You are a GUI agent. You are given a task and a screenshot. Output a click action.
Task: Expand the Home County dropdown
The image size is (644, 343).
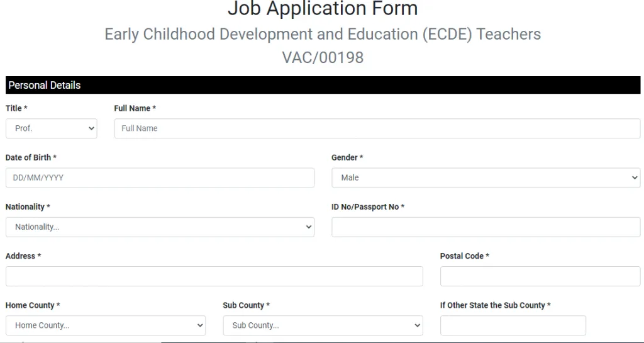106,325
